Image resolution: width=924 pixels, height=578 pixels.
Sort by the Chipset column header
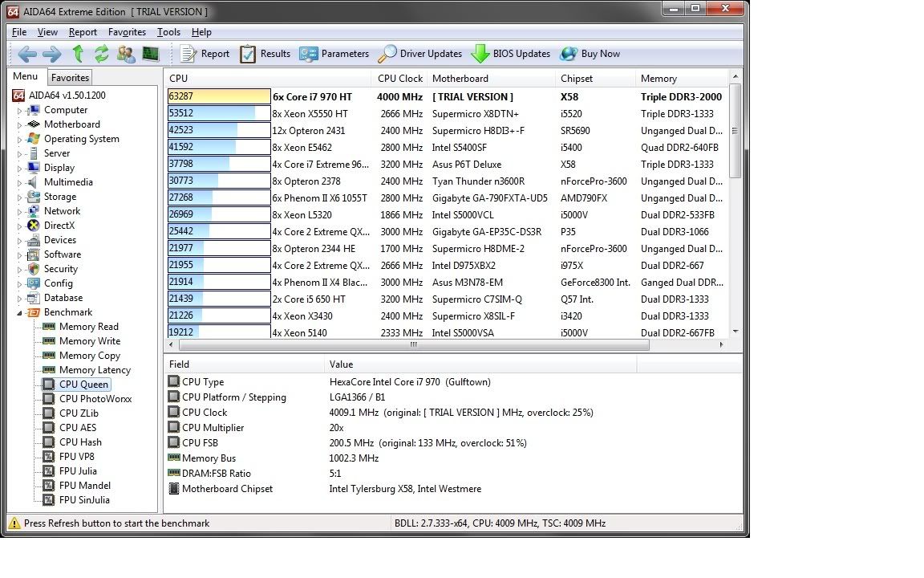[x=595, y=79]
